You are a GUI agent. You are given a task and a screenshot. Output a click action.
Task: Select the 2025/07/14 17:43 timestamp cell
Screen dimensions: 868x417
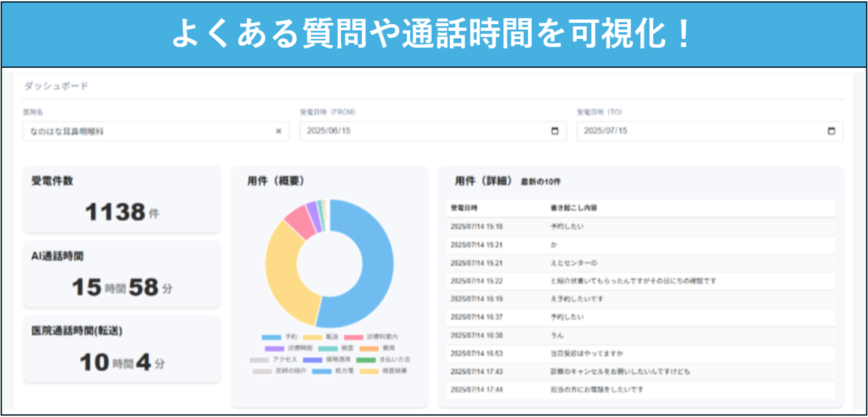(477, 371)
